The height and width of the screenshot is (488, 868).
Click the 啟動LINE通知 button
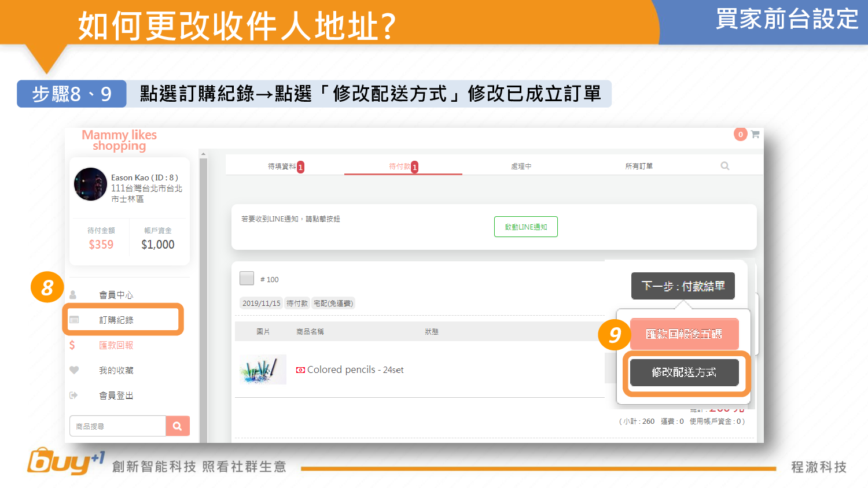pos(525,227)
